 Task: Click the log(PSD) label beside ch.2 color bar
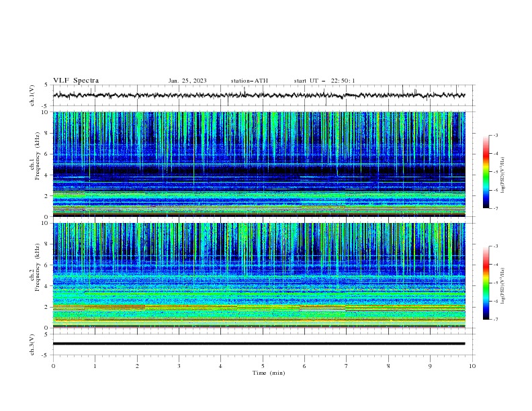point(502,286)
